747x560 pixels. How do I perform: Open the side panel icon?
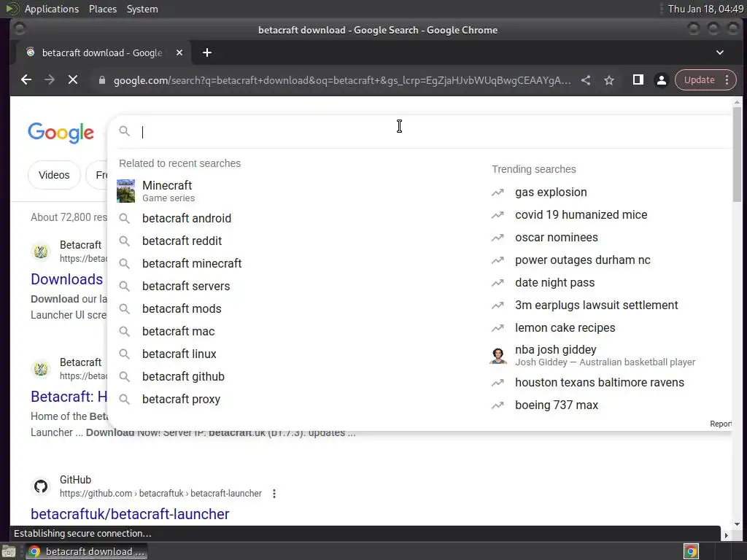click(x=638, y=80)
